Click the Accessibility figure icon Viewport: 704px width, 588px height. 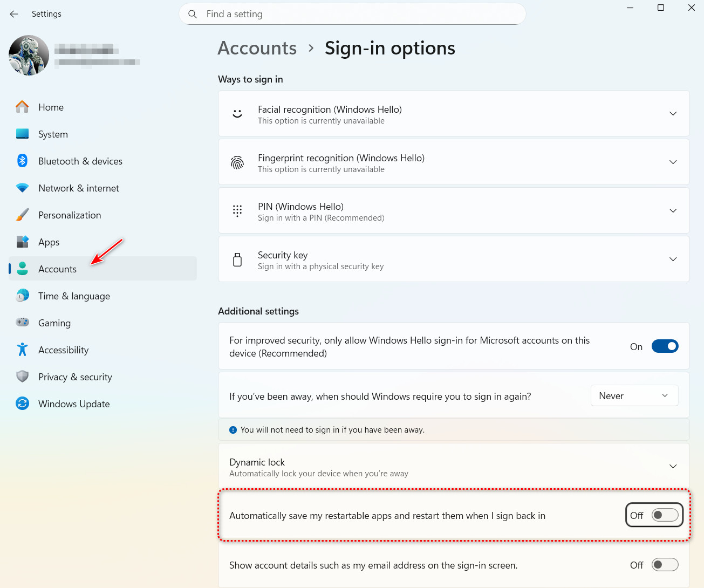22,350
